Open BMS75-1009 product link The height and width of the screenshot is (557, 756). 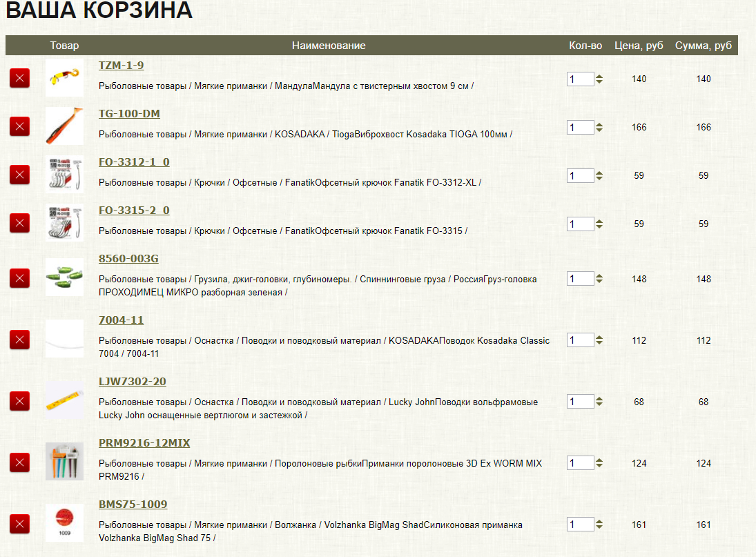coord(133,505)
